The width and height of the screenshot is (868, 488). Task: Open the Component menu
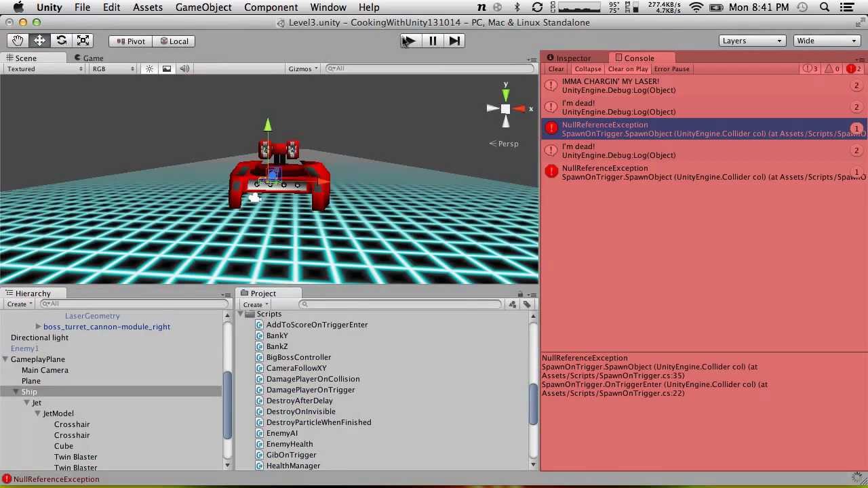coord(271,7)
